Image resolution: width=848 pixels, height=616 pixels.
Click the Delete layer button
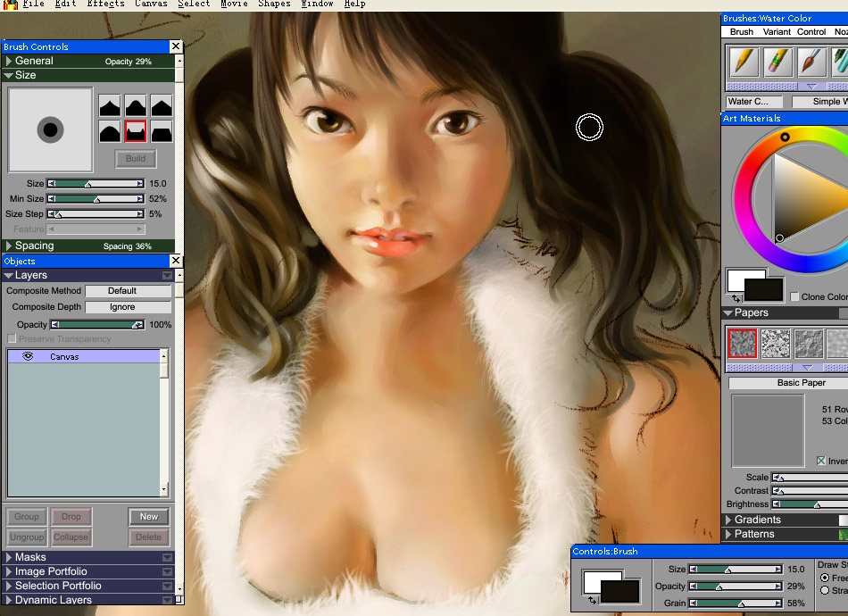tap(149, 537)
